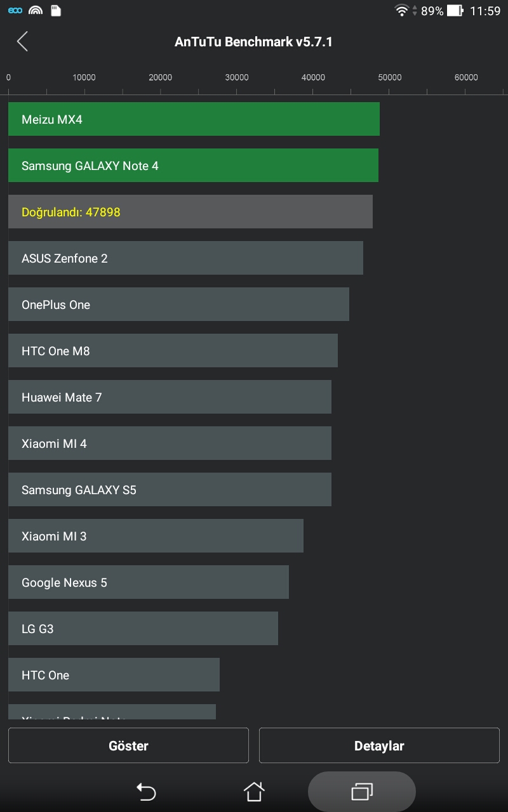Tap the SD card notification icon

tap(56, 10)
